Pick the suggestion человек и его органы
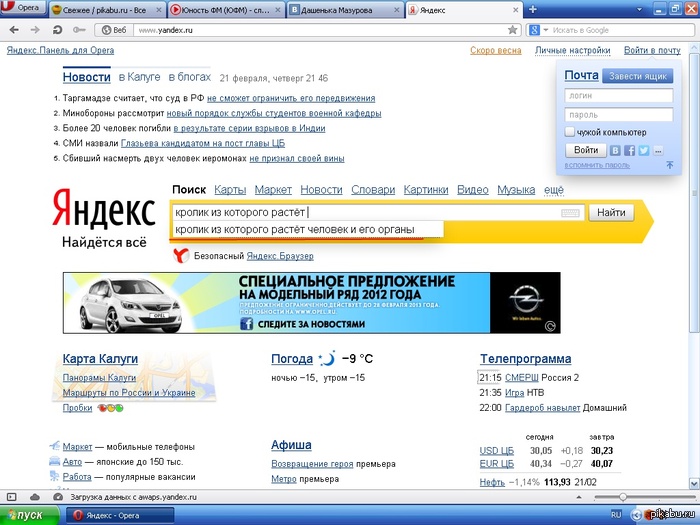Screen dimensions: 700x525 [307, 229]
